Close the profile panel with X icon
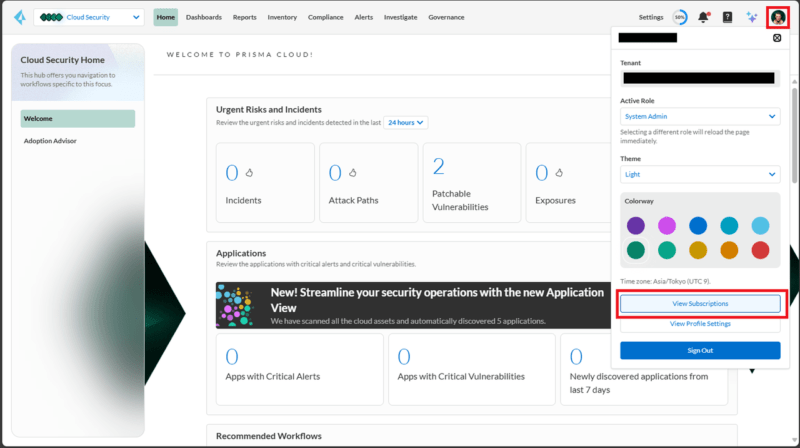Viewport: 800px width, 448px height. click(777, 38)
